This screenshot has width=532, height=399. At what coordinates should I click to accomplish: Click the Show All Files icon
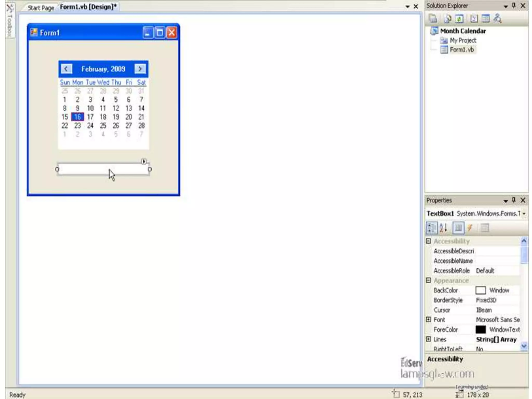(x=447, y=18)
